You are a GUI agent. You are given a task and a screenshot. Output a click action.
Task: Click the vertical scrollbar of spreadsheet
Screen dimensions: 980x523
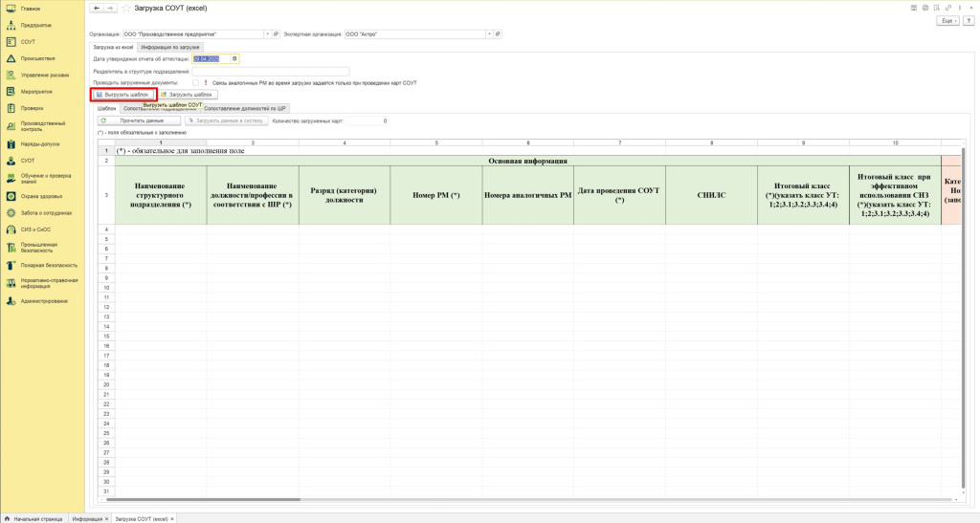tap(963, 318)
